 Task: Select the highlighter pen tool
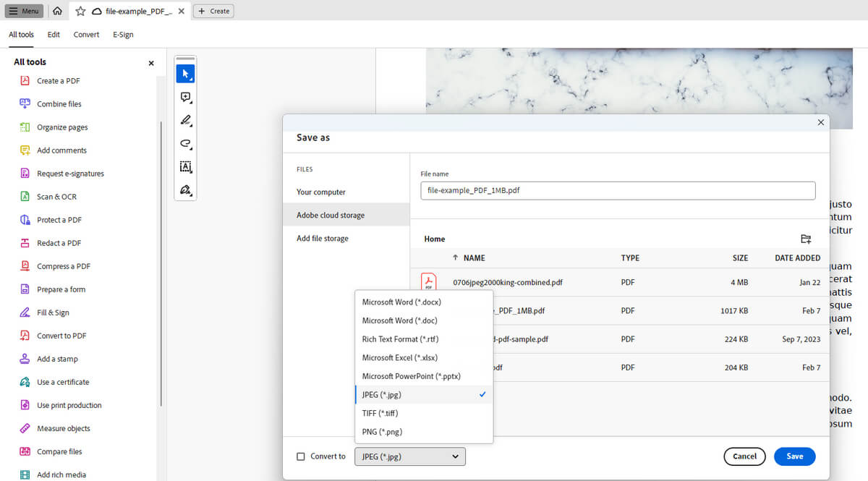coord(185,120)
